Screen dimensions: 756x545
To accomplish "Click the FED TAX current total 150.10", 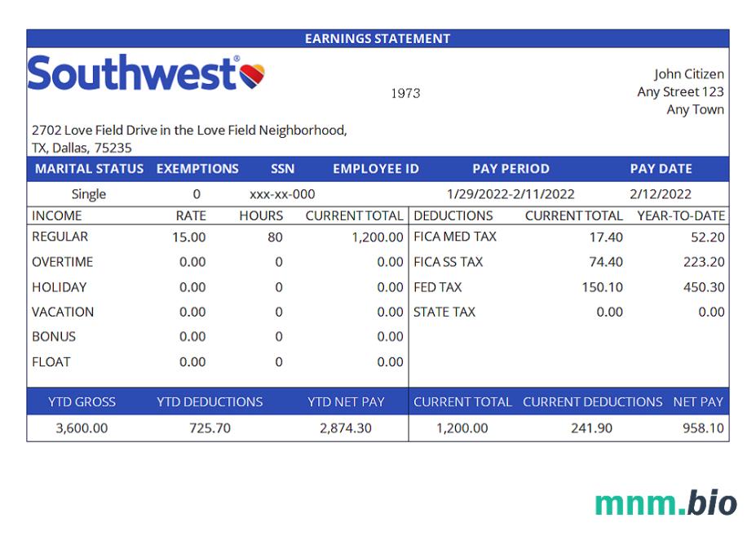I will (x=603, y=287).
